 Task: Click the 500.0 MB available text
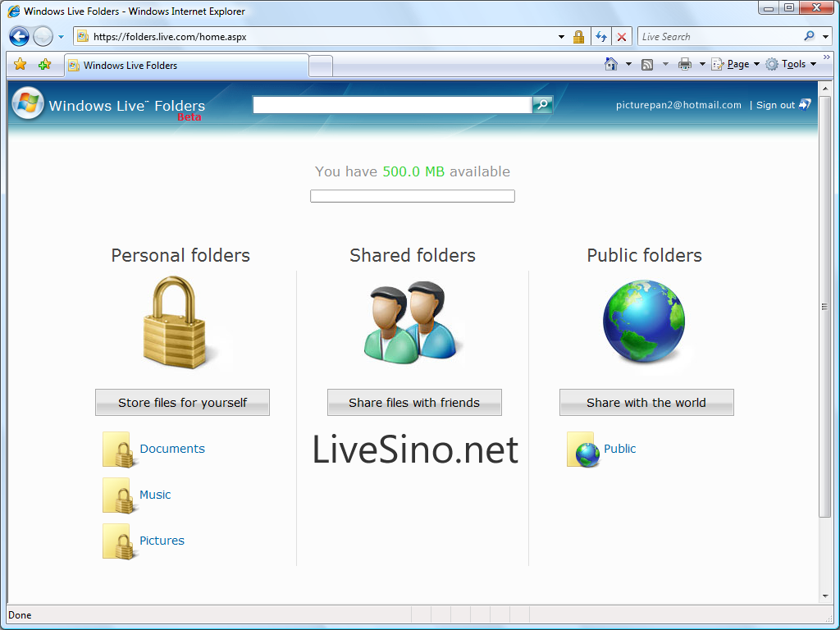(x=446, y=171)
